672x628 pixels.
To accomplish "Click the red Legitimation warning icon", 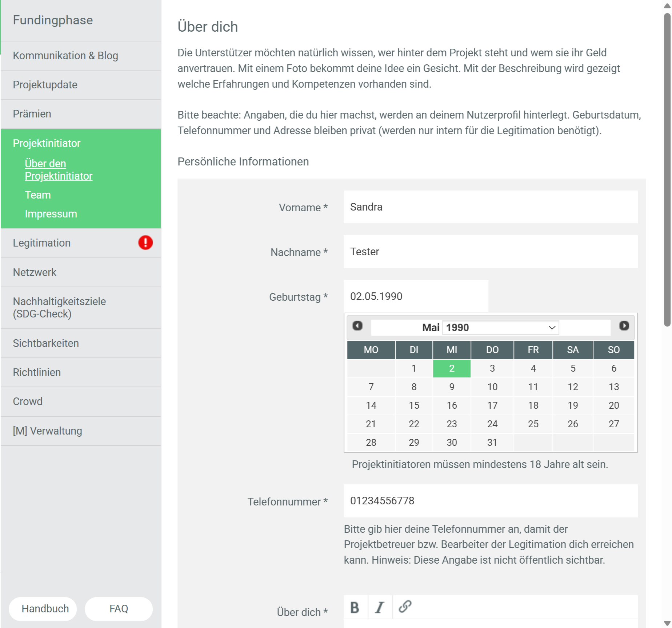I will point(145,243).
